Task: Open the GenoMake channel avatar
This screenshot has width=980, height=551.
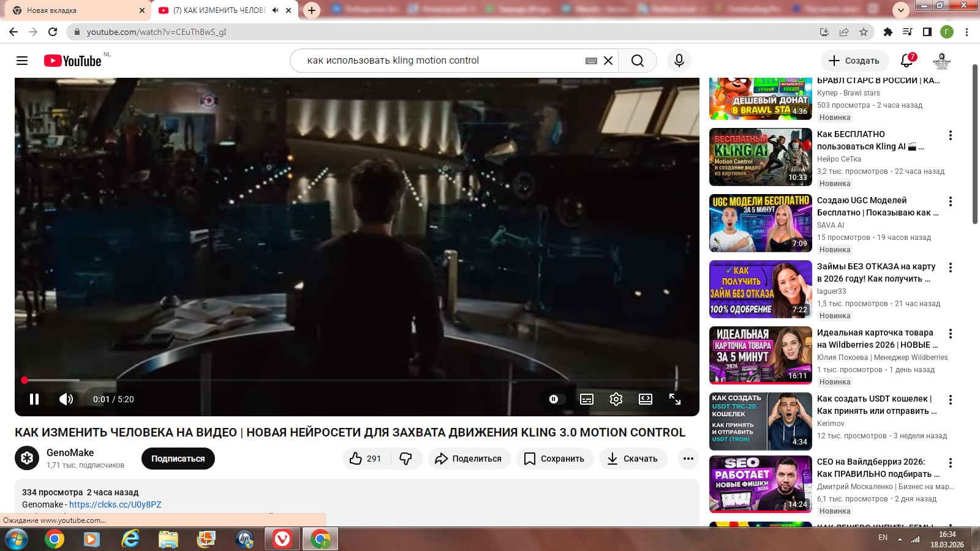Action: [x=27, y=459]
